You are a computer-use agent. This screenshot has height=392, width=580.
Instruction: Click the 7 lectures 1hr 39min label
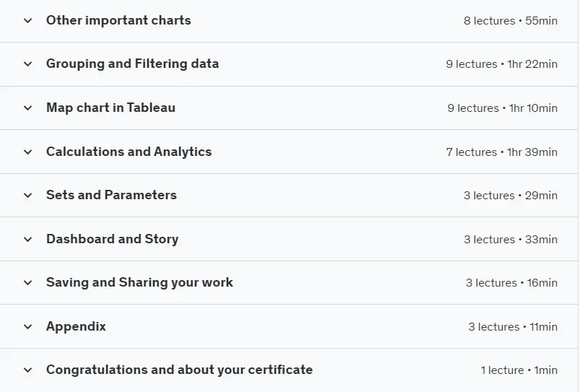(x=501, y=152)
